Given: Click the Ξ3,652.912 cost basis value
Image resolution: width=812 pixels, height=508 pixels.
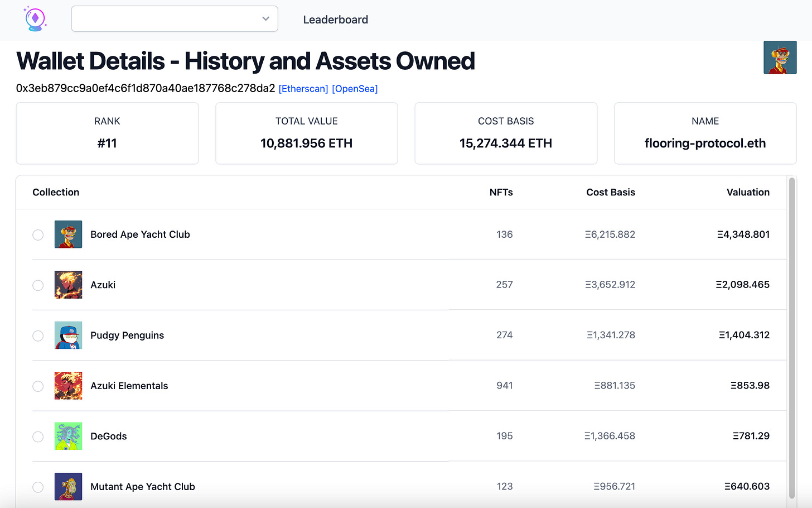Looking at the screenshot, I should point(610,285).
